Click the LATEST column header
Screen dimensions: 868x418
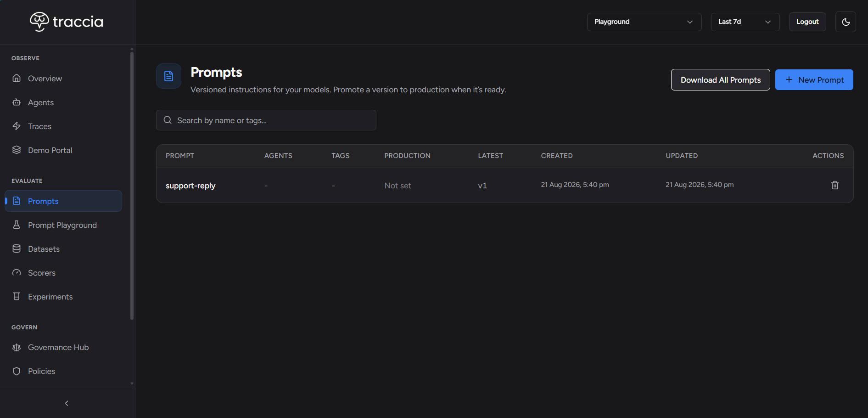coord(490,156)
